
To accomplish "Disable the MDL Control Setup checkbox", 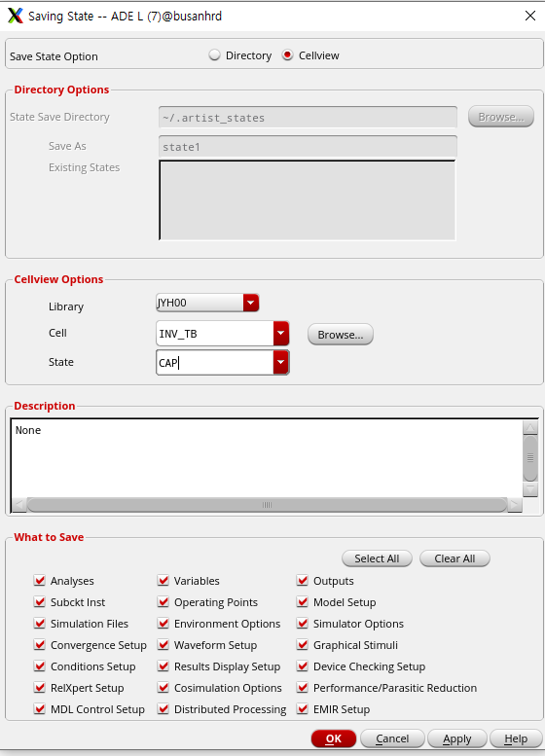I will click(x=40, y=708).
